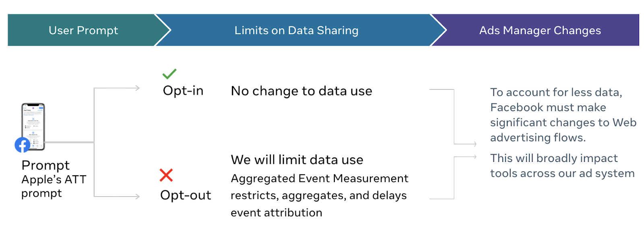Select the User Prompt header step

coord(83,30)
